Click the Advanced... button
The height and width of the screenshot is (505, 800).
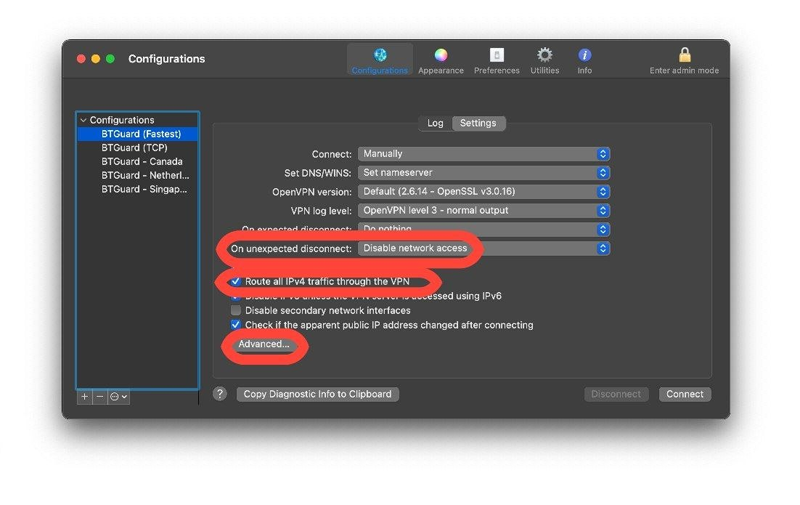click(x=264, y=344)
